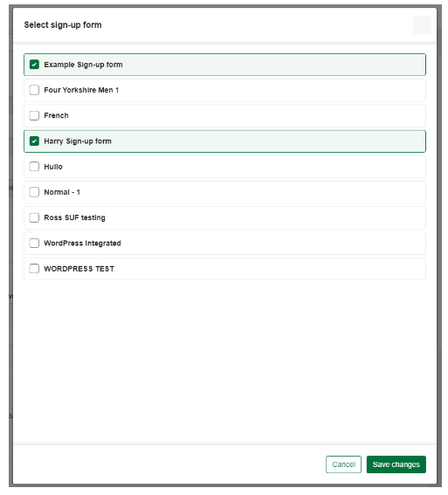448x495 pixels.
Task: Select the Normal - 1 checkbox
Action: point(34,192)
